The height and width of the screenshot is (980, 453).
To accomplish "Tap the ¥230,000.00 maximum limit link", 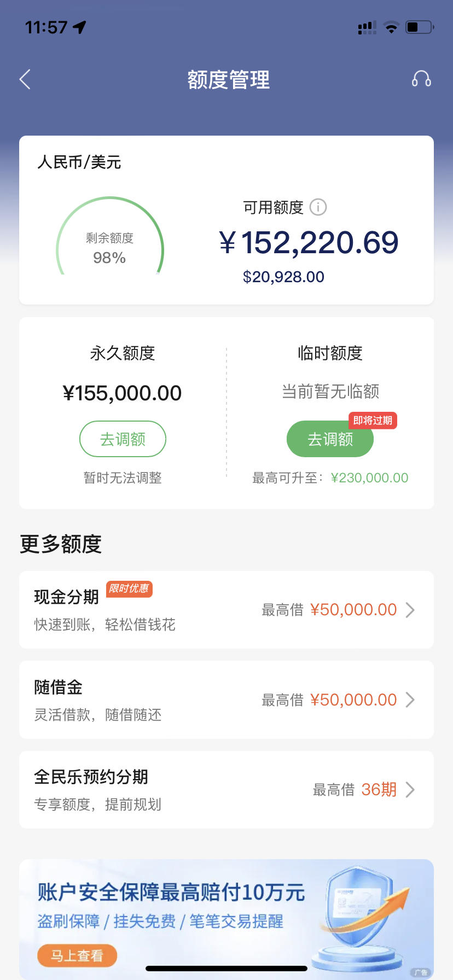I will tap(370, 478).
